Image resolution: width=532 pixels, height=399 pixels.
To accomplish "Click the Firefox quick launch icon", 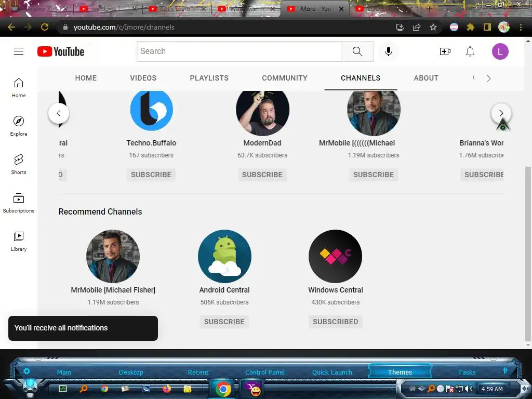I will [x=167, y=389].
